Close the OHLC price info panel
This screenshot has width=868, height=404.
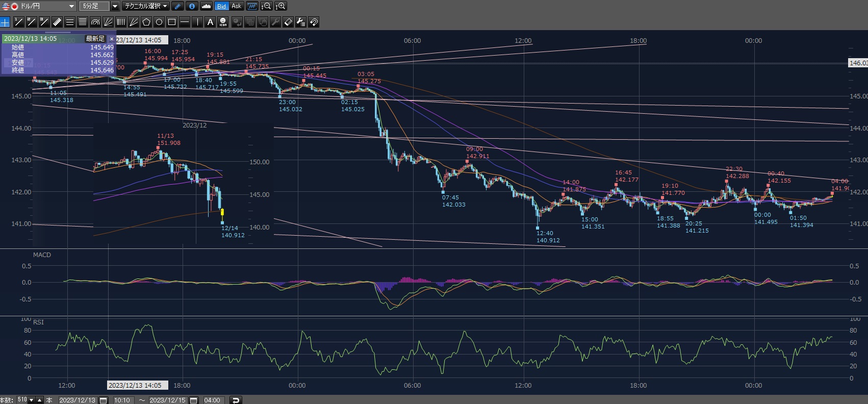point(112,39)
